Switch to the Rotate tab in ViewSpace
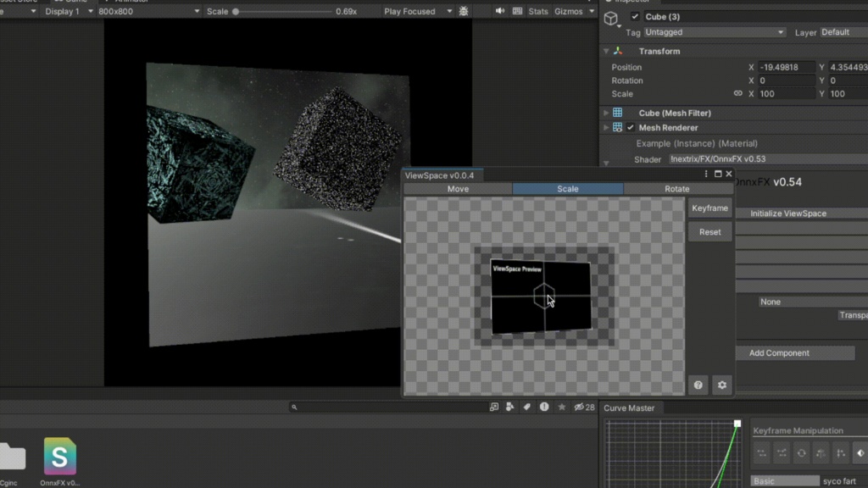Screen dimensions: 868x488 [x=676, y=189]
